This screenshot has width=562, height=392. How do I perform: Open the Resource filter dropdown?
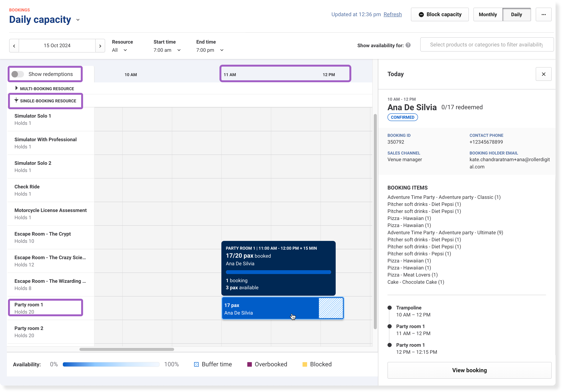tap(119, 50)
